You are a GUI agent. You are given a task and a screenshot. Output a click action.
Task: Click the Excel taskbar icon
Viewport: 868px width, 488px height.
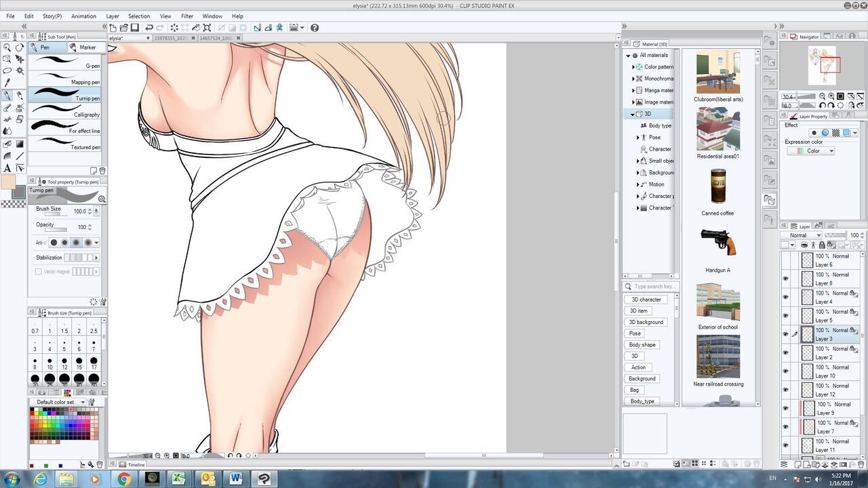click(x=180, y=479)
